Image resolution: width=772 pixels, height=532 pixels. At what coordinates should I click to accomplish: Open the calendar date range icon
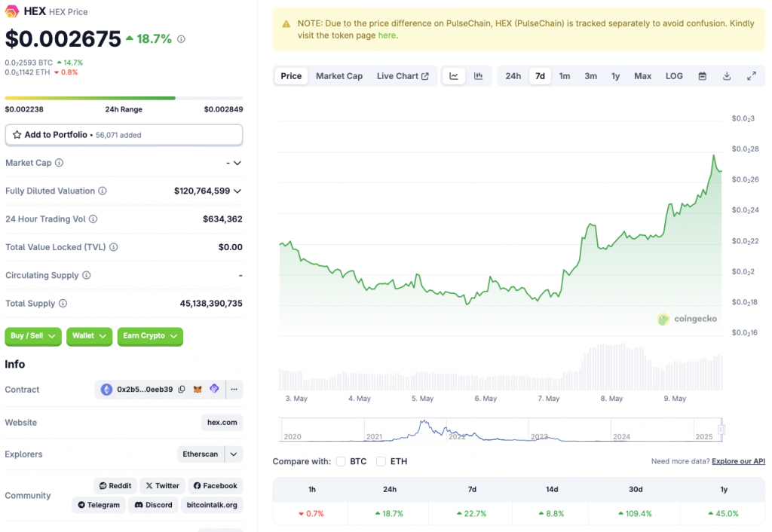coord(703,76)
